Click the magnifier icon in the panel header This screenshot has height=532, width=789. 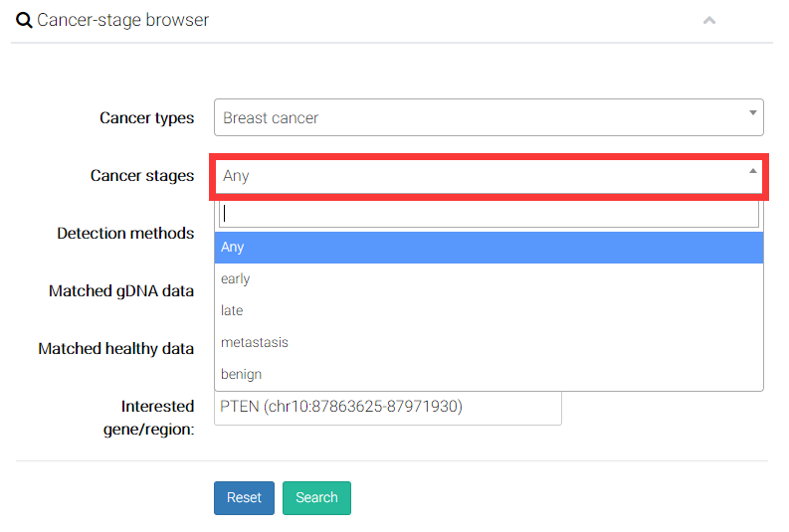pyautogui.click(x=24, y=20)
